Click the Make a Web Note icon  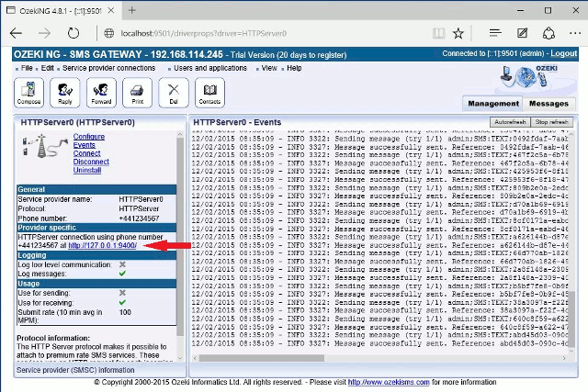(522, 33)
